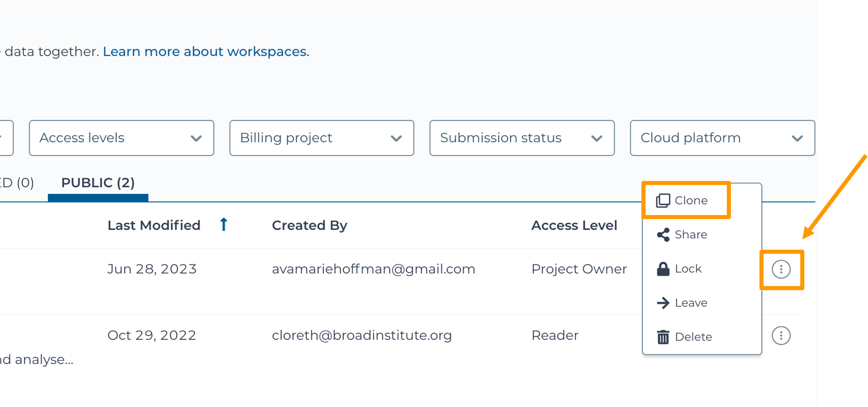Click cloreth@broadinstitute.org creator cell
The image size is (868, 407).
coord(362,335)
